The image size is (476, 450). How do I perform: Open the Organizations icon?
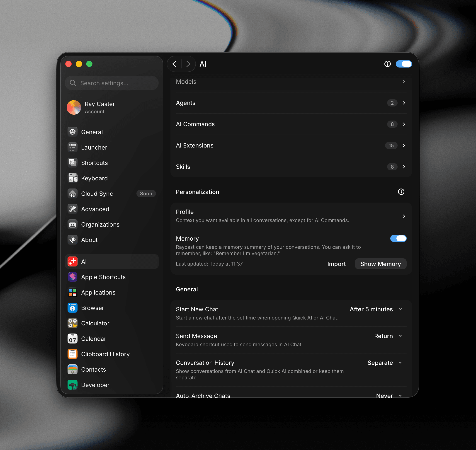(73, 224)
